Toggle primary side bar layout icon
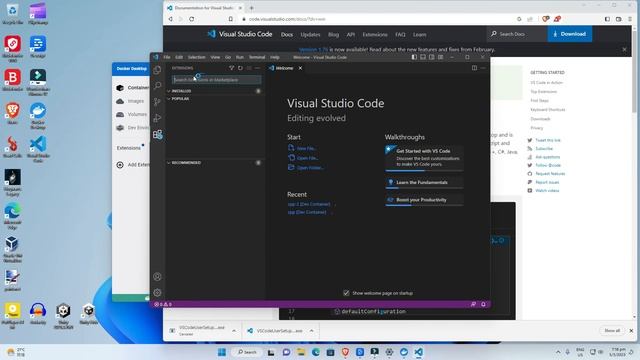 (414, 57)
